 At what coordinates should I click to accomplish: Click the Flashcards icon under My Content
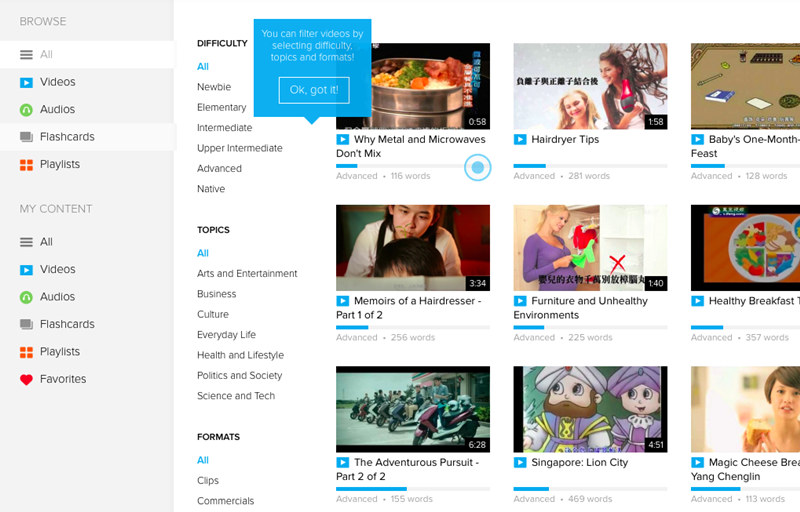tap(27, 325)
